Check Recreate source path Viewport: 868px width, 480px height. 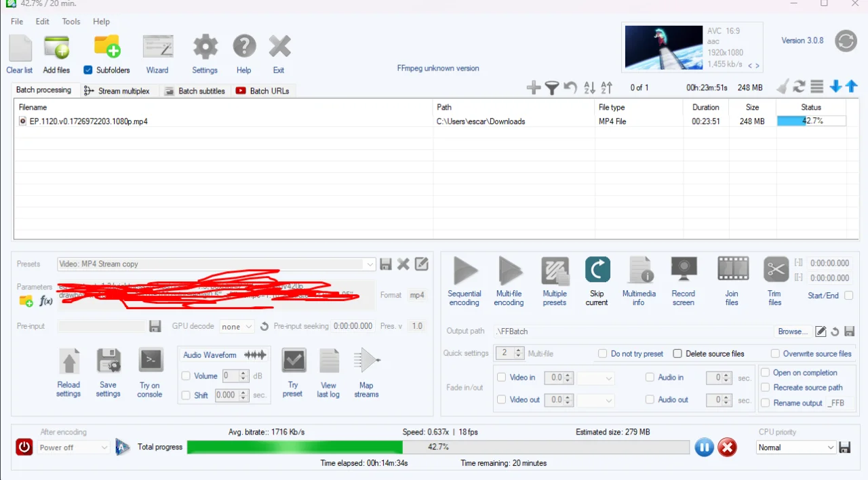(x=765, y=388)
